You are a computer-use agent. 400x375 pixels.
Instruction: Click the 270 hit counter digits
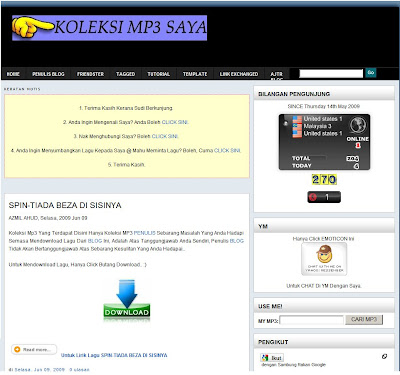pos(324,180)
